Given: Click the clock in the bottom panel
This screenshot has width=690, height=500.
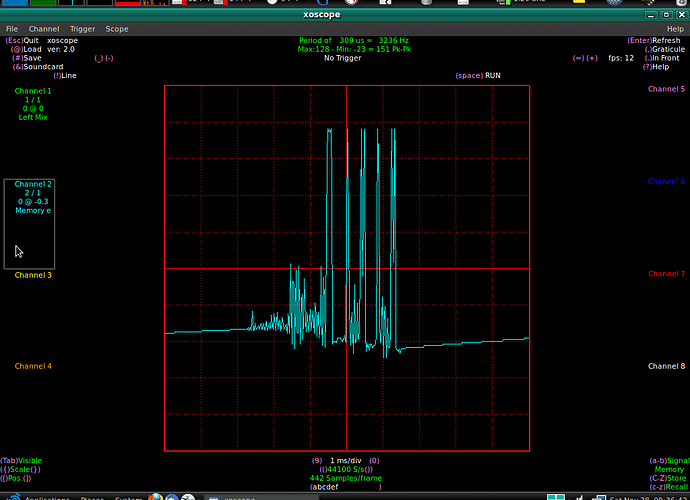Looking at the screenshot, I should pos(648,498).
